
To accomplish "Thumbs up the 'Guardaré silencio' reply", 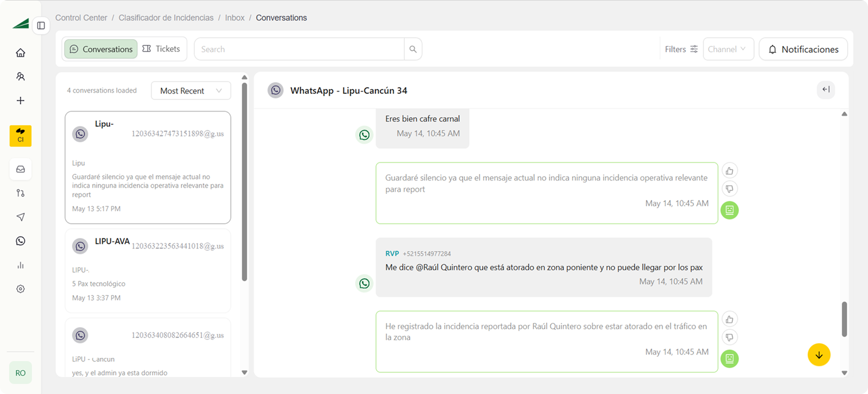I will [730, 171].
